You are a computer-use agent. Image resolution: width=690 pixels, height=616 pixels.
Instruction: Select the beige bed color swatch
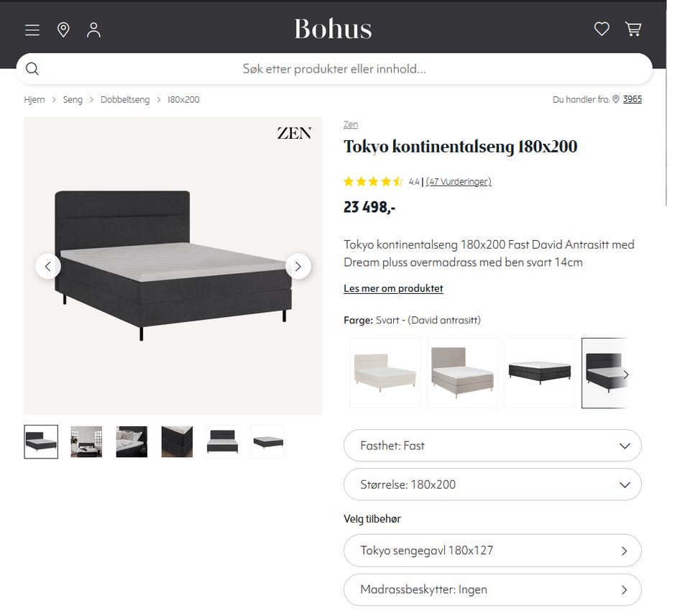click(x=463, y=373)
